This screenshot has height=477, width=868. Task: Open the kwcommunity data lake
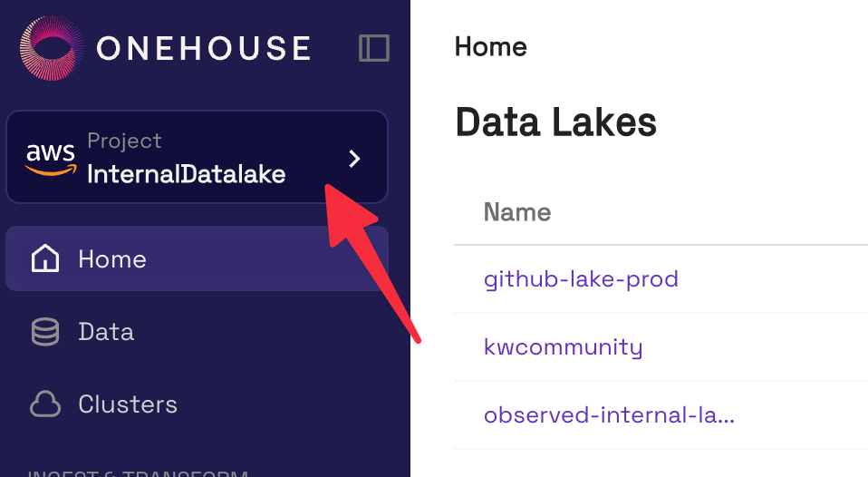coord(563,347)
